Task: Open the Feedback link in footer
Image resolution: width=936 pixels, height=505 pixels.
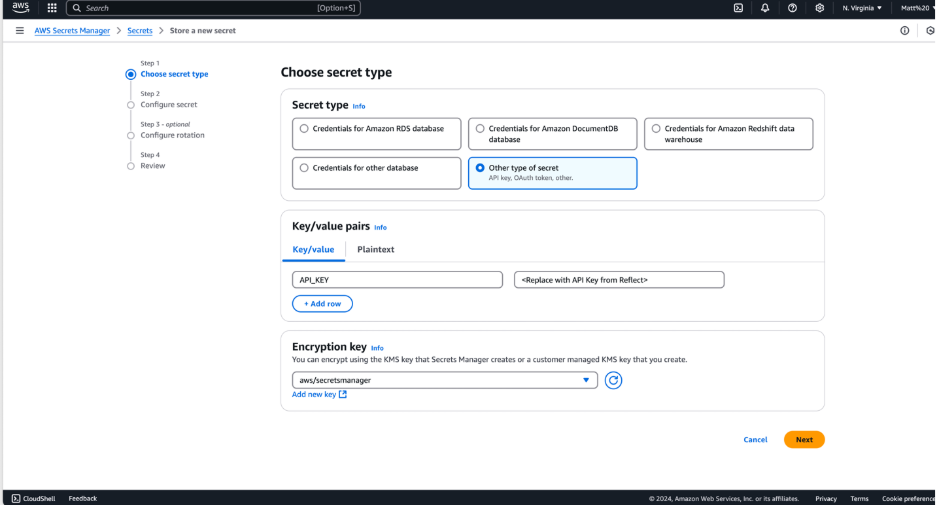Action: click(82, 498)
